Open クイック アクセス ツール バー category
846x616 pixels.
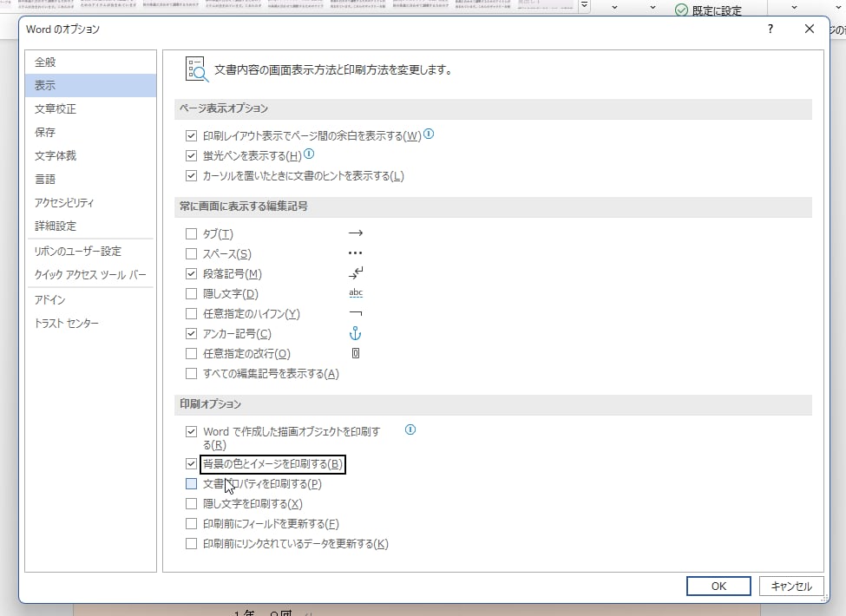[90, 274]
